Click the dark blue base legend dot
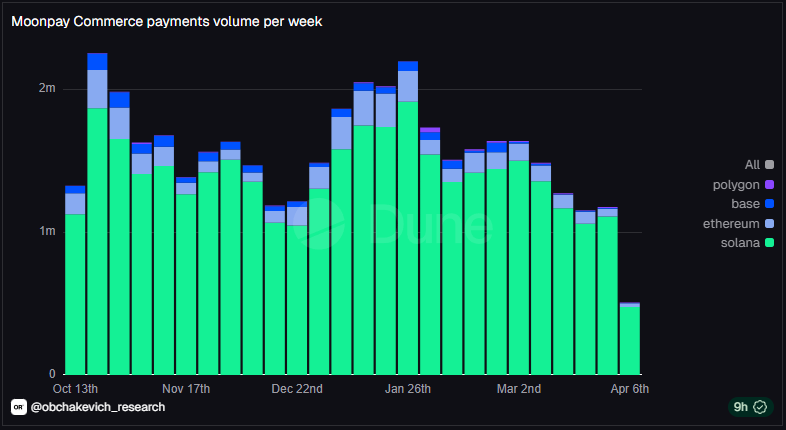 769,204
